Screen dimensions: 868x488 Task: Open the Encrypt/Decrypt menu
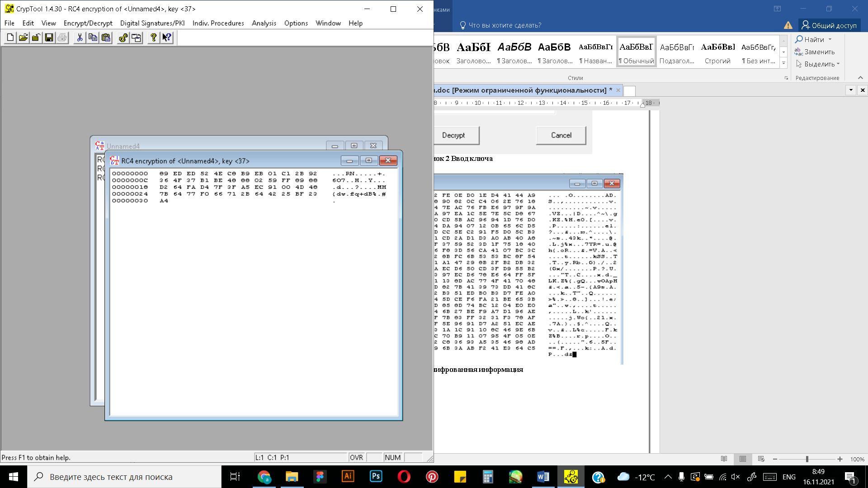click(x=88, y=23)
